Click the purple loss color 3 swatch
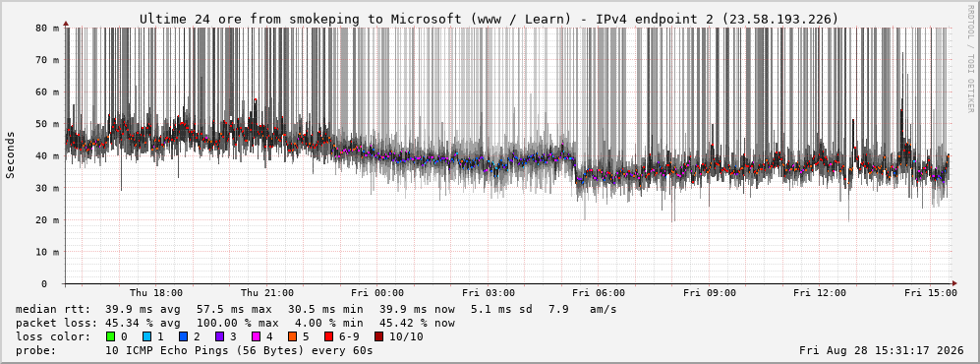980x364 pixels. (x=220, y=336)
